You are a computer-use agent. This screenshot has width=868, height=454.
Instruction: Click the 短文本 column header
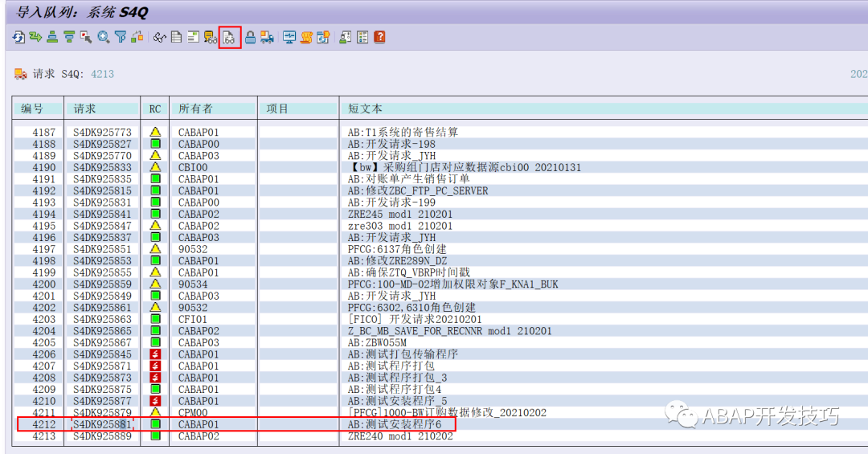pos(366,109)
